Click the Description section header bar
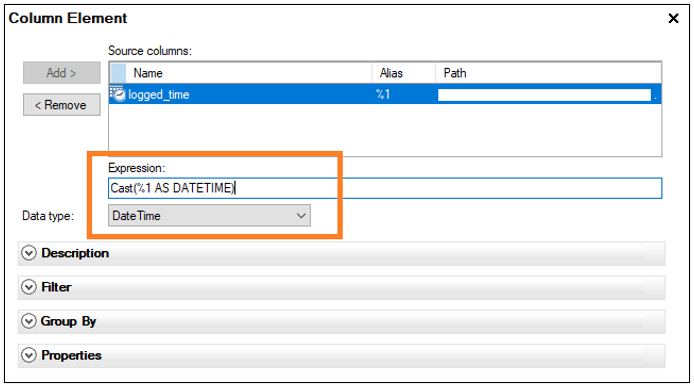Viewport: 694px width, 386px height. coord(341,253)
